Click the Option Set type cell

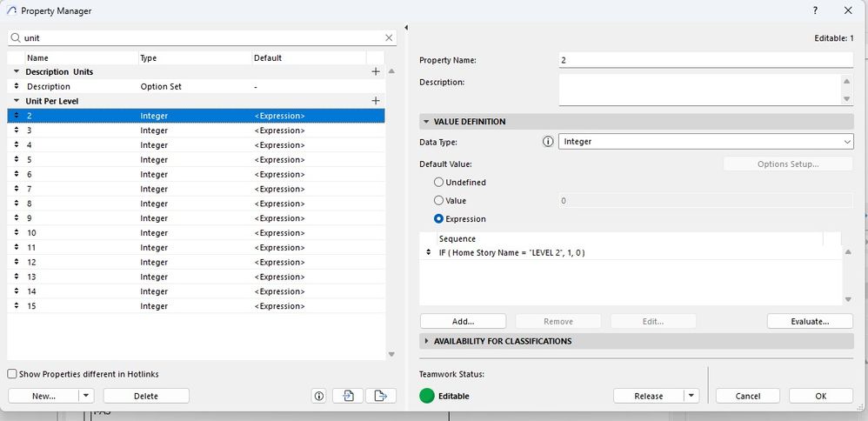161,86
